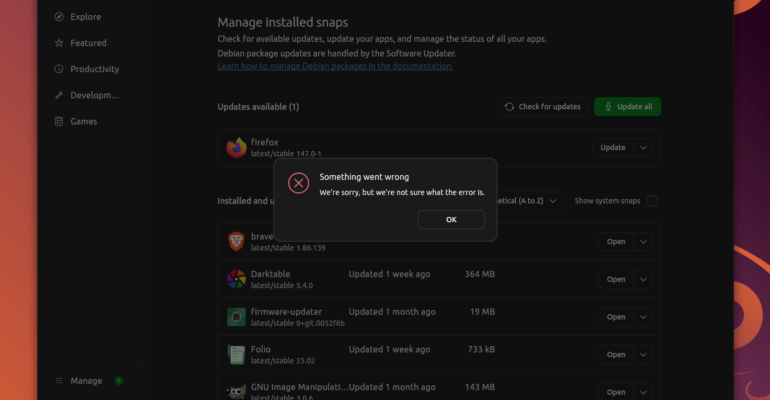Click Something went wrong dialog title

(x=364, y=177)
